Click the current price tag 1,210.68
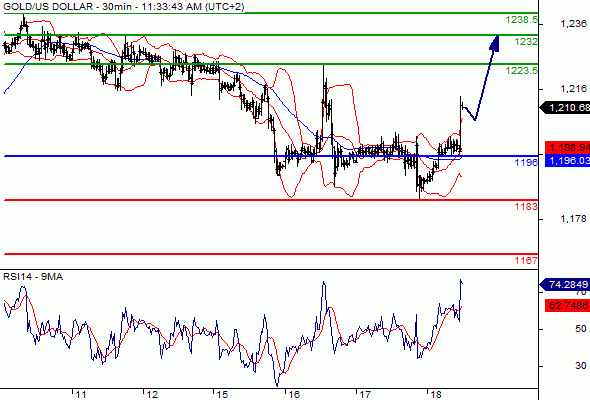 566,108
